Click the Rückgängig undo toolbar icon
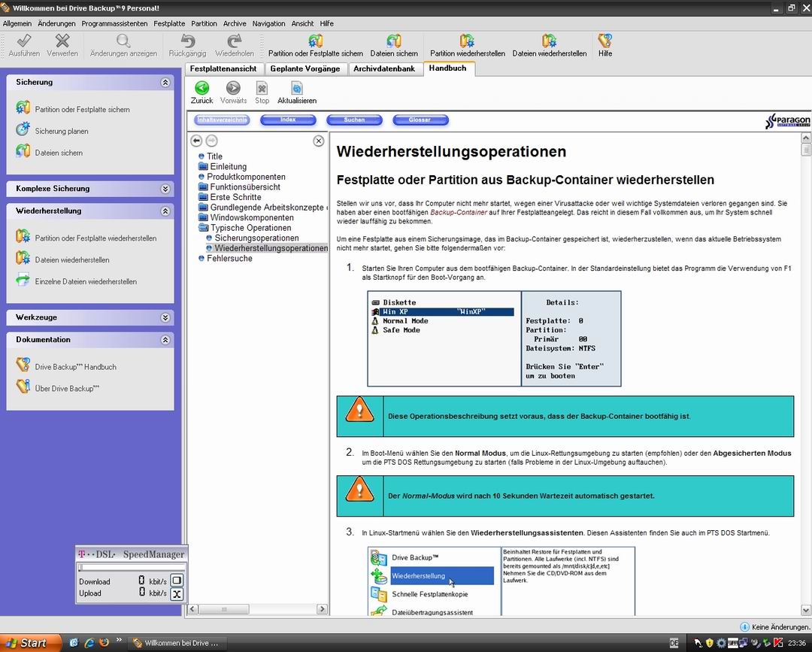 (187, 41)
